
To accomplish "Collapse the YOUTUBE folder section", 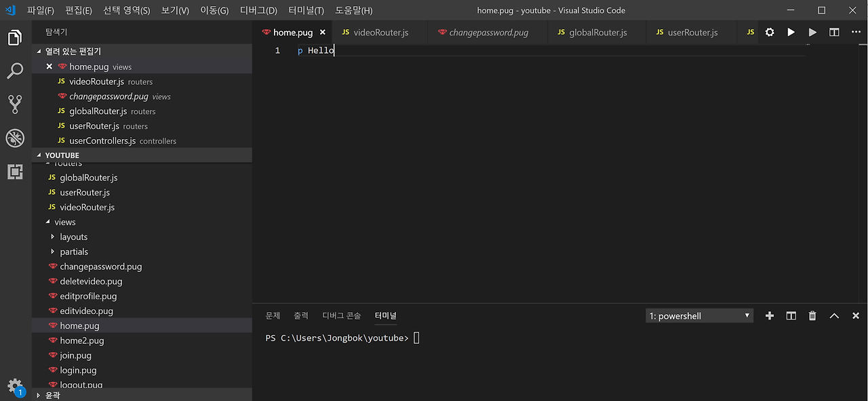I will click(142, 155).
